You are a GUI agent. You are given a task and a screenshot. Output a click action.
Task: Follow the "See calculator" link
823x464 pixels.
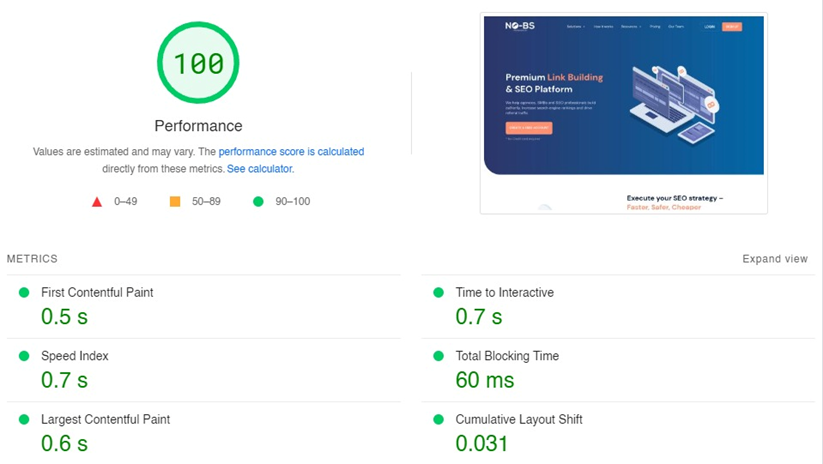(x=259, y=169)
